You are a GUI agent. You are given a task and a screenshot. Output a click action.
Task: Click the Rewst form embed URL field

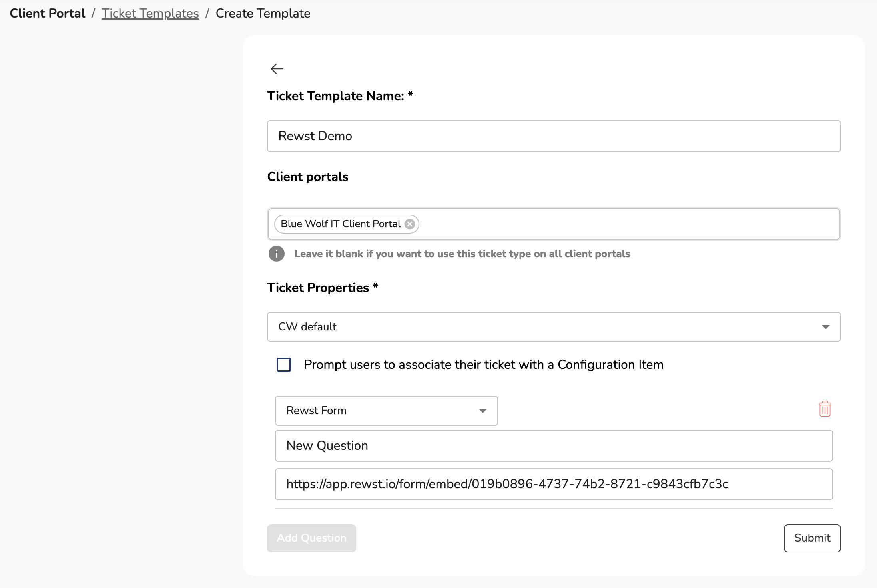tap(553, 484)
